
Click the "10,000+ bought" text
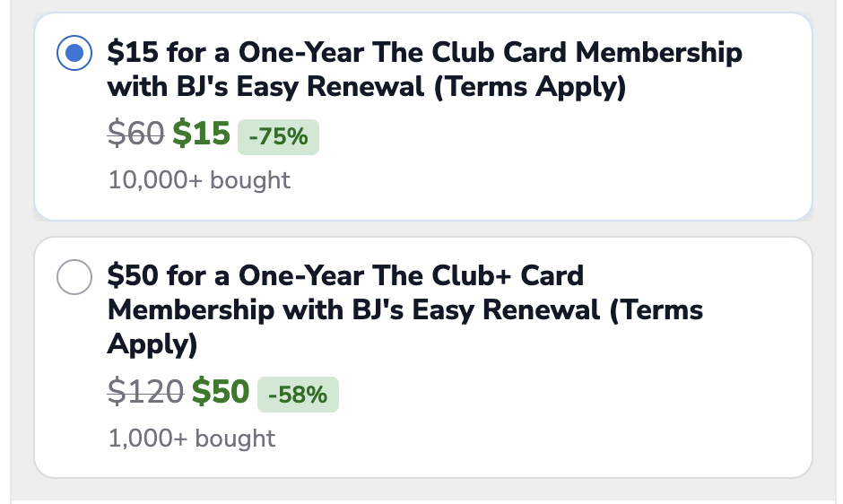(x=199, y=180)
